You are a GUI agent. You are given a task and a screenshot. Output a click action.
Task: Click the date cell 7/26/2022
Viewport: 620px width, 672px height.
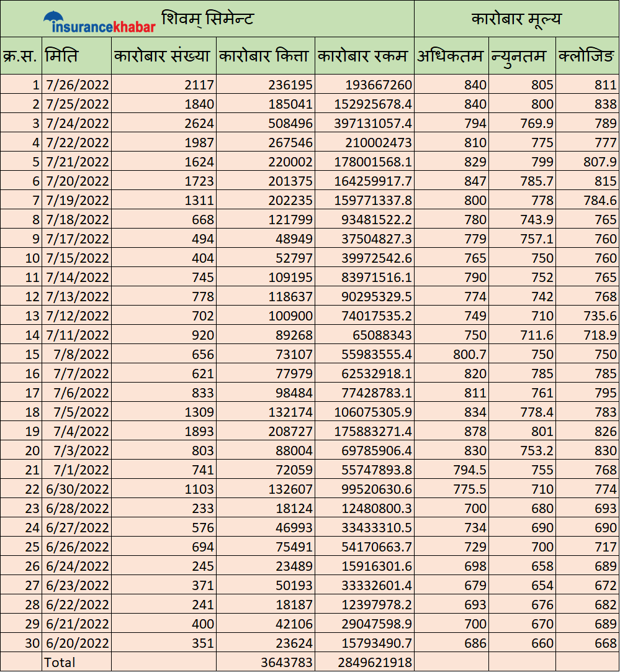(x=77, y=84)
